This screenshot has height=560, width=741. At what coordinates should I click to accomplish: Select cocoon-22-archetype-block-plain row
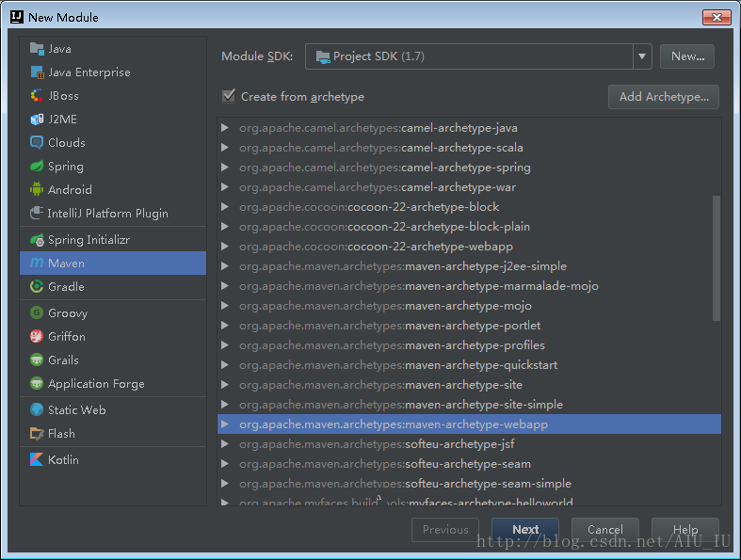point(469,227)
